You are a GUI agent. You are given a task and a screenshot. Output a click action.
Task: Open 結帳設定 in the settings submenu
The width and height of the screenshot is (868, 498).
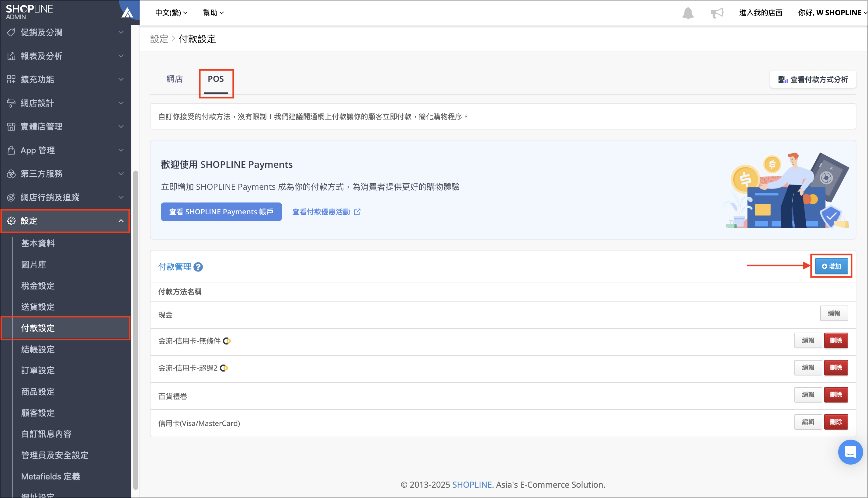point(38,349)
